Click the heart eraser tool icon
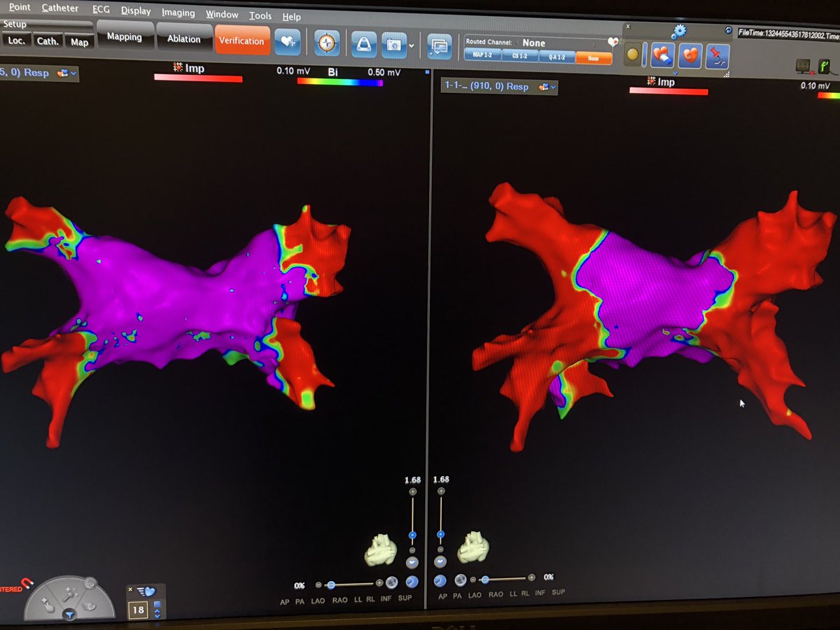Screen dimensions: 840x630 point(662,55)
